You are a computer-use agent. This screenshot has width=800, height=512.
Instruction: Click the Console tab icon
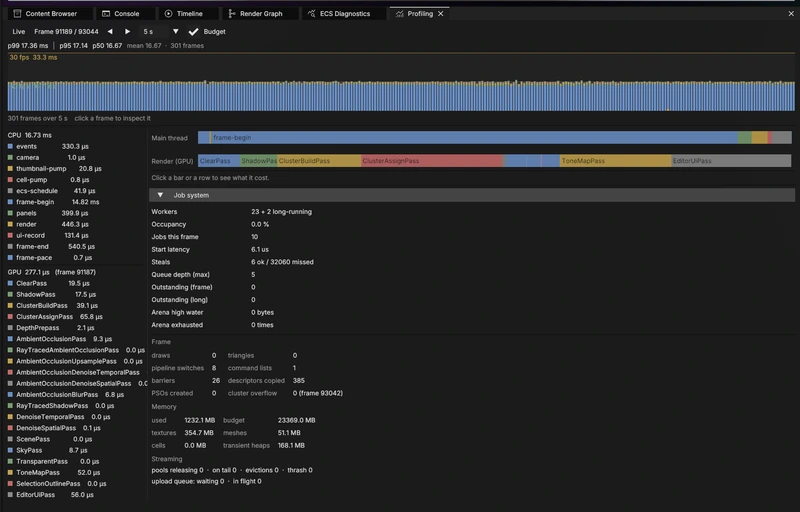click(106, 14)
